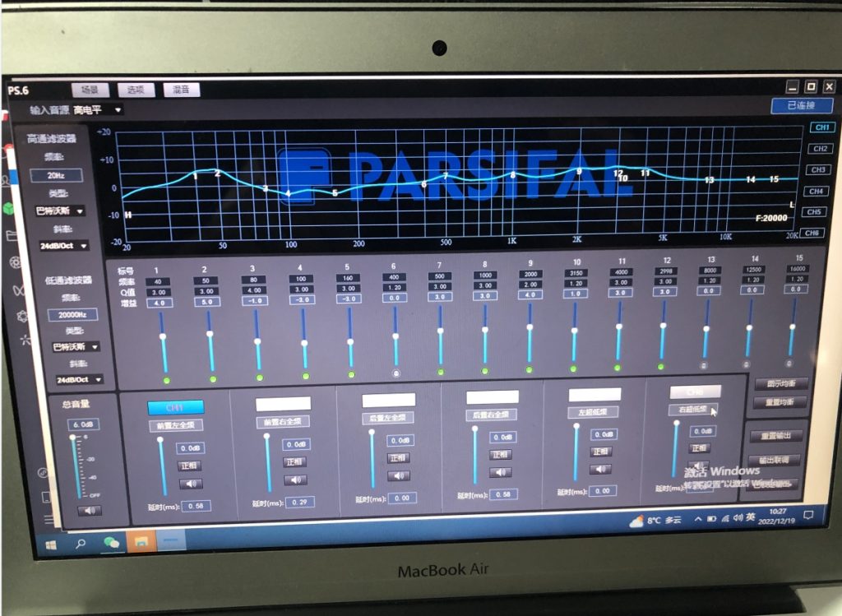Viewport: 842px width, 616px height.
Task: Open low-pass filter 斜率 24dB/Oct dropdown
Action: [x=78, y=379]
